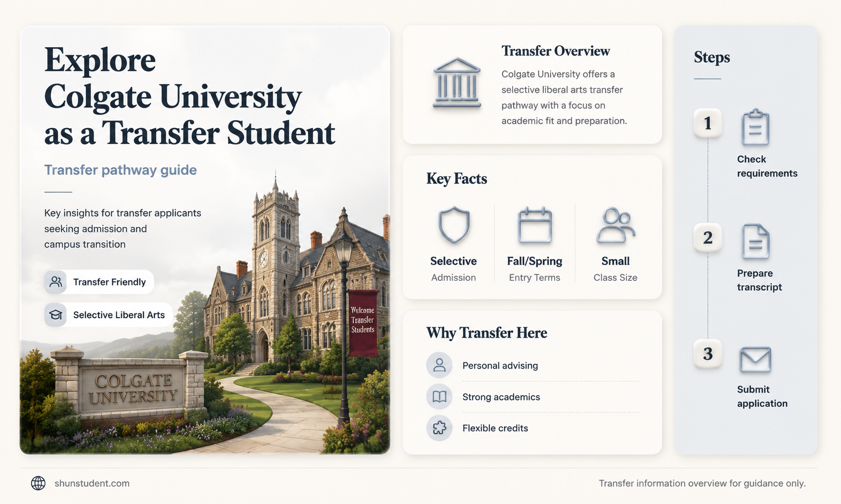Click the open book icon beside Strong academics
Screen dimensions: 841x504
pos(439,397)
